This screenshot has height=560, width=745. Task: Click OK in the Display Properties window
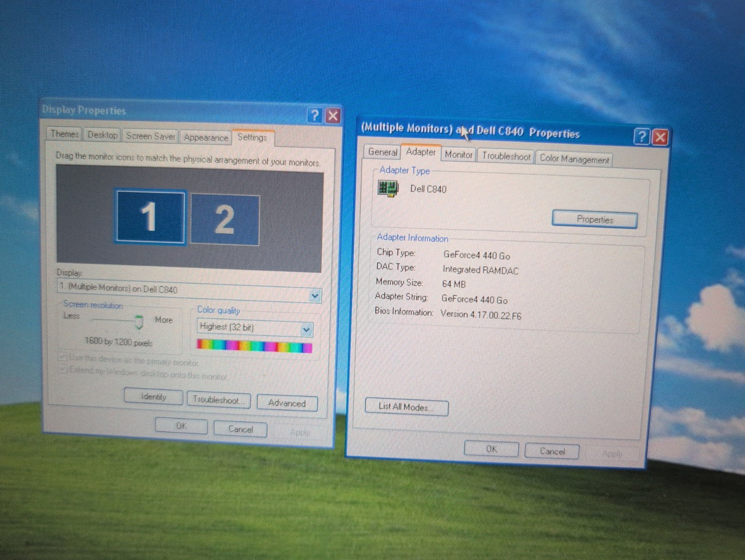[x=181, y=426]
